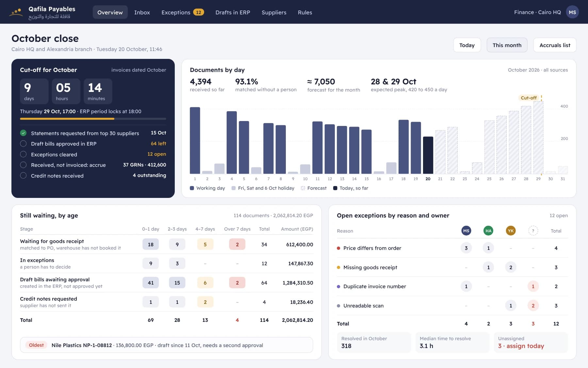Click the 2 badge in Missing goods receipt row
The width and height of the screenshot is (588, 368).
coord(511,267)
